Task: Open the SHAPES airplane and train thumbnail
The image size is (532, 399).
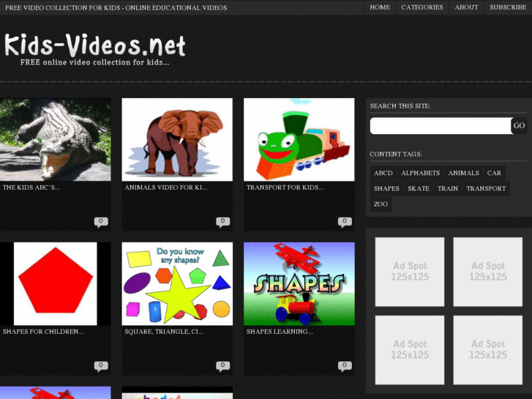Action: pos(299,283)
